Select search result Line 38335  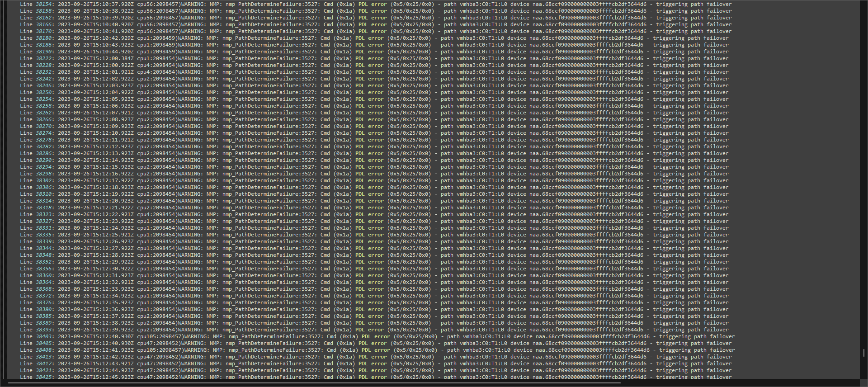click(x=374, y=235)
